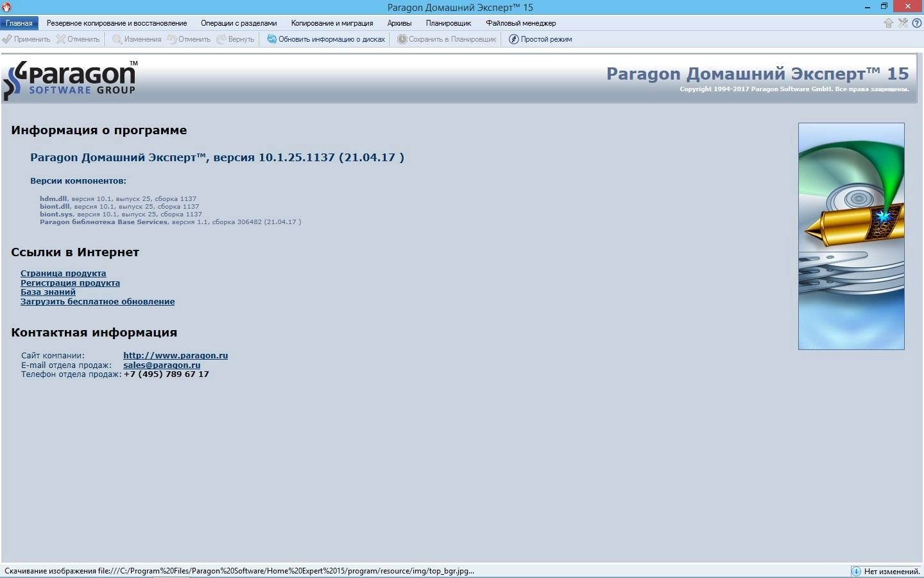Image resolution: width=924 pixels, height=578 pixels.
Task: Click the Контактная информация heading
Action: click(94, 333)
